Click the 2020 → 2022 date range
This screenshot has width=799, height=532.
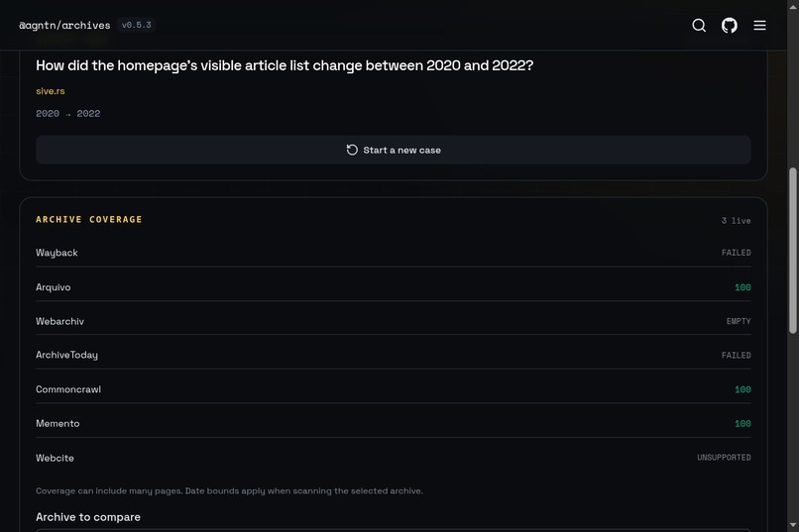[67, 114]
